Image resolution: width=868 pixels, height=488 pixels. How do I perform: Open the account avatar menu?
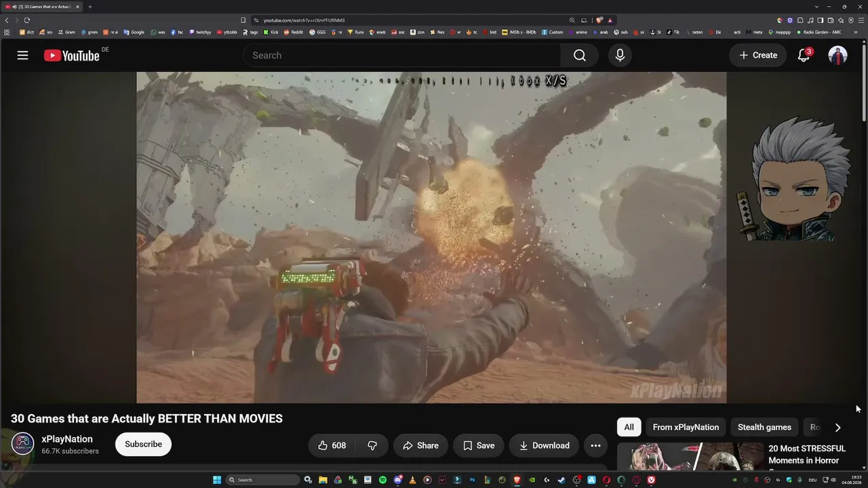coord(837,56)
